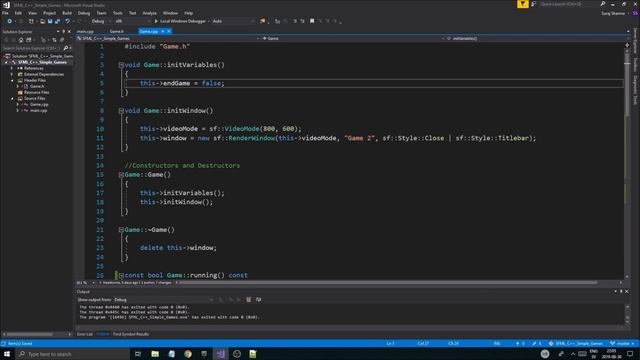Open the Debug menu
640x360 pixels.
pyautogui.click(x=84, y=13)
